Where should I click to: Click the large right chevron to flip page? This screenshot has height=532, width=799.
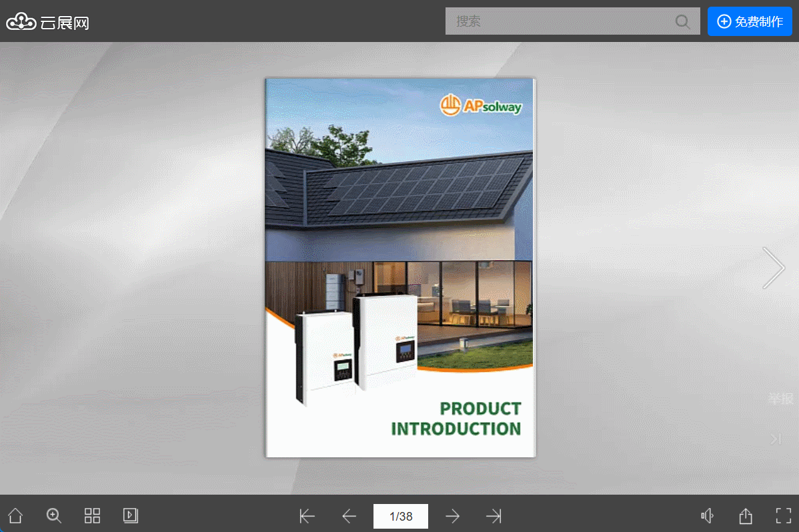(774, 268)
